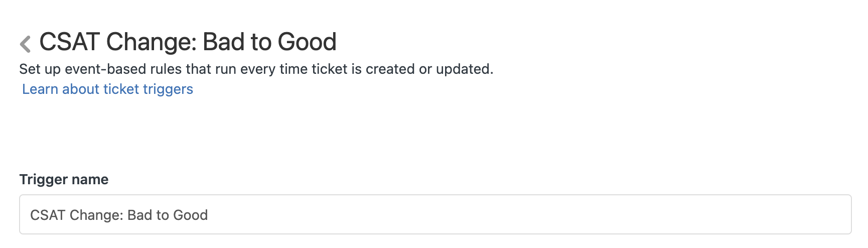This screenshot has height=248, width=868.
Task: Click the word Learn in the help link
Action: click(x=40, y=89)
